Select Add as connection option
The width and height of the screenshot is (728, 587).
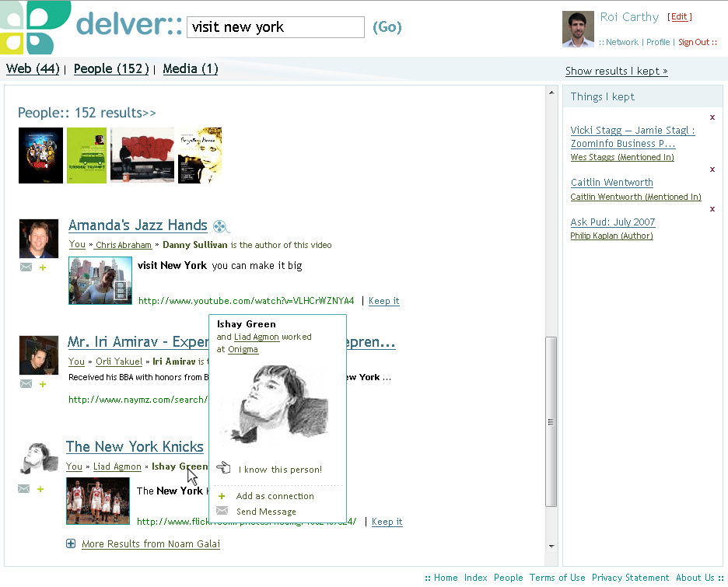click(275, 496)
